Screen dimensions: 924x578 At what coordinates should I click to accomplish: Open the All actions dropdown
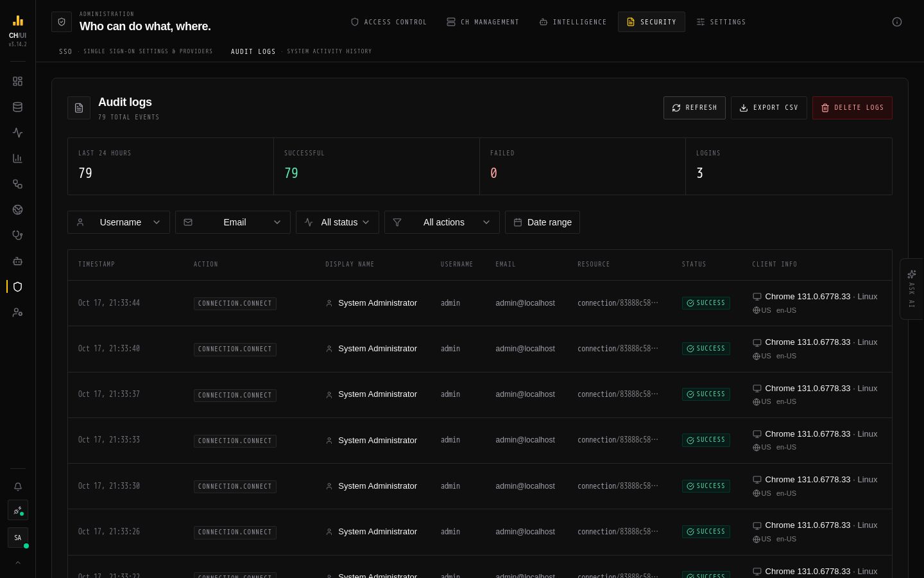tap(442, 222)
